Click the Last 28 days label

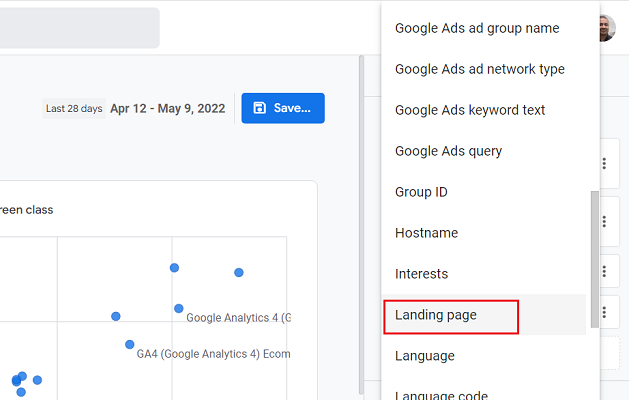pos(74,109)
